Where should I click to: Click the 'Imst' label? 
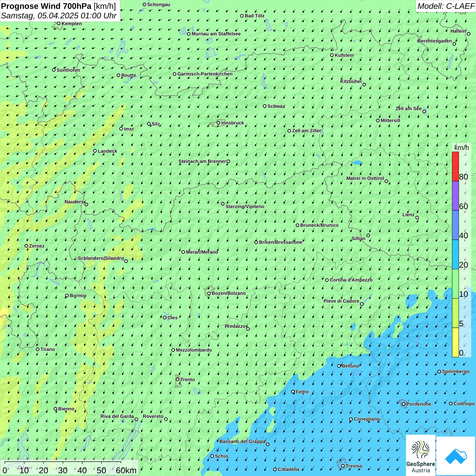(129, 129)
